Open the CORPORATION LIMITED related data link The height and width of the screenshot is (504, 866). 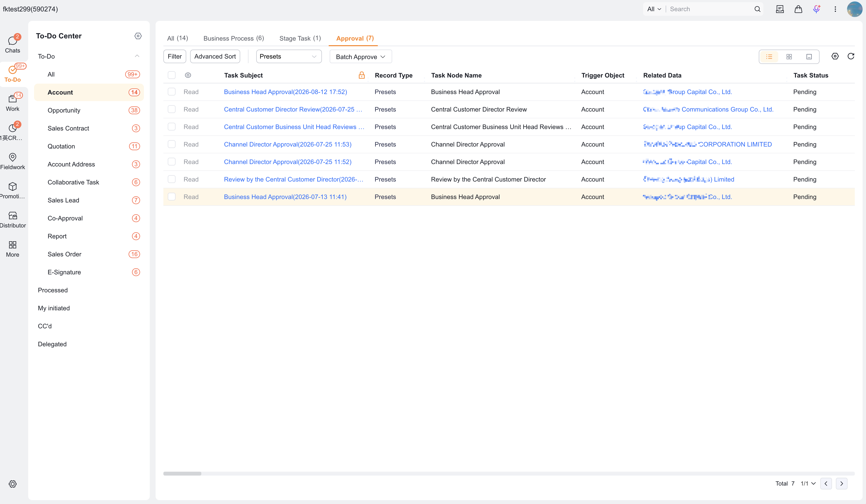pyautogui.click(x=707, y=144)
